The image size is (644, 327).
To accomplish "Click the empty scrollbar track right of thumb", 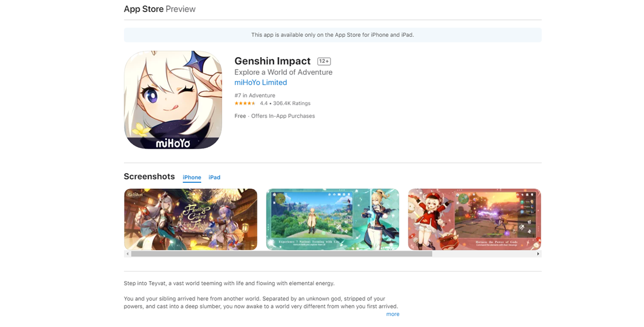I will pos(484,254).
